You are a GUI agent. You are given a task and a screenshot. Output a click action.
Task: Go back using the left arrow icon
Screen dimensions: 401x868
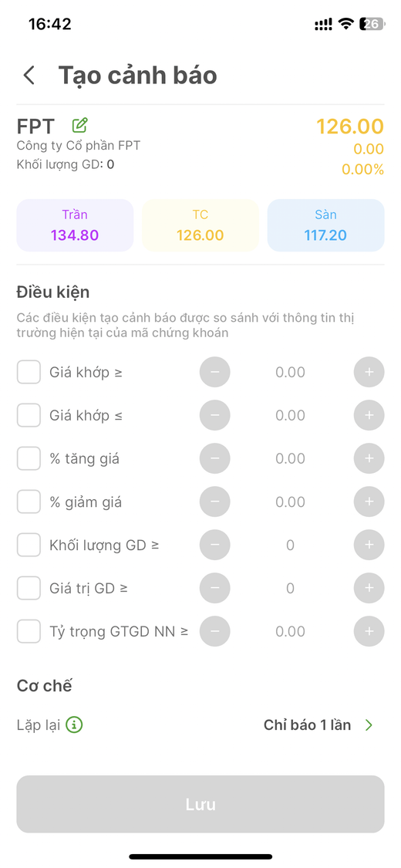(29, 76)
